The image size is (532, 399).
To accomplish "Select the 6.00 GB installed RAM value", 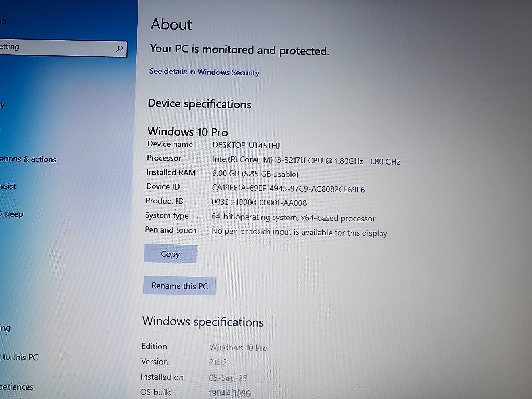I will coord(255,174).
